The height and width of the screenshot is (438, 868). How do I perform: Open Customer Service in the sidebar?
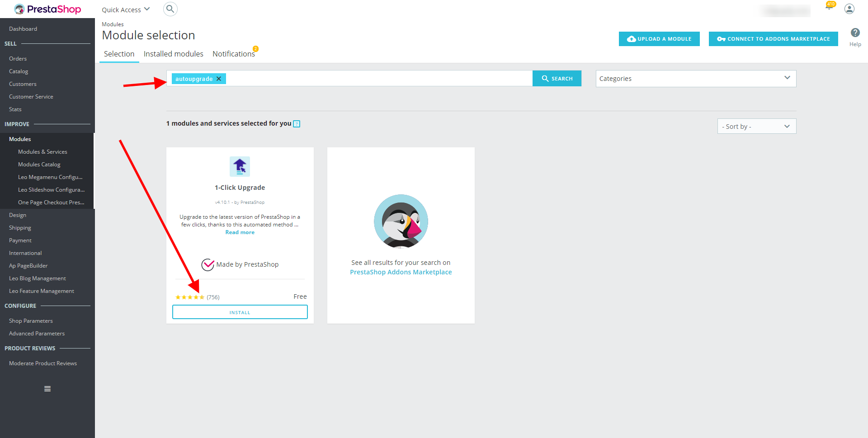click(31, 97)
